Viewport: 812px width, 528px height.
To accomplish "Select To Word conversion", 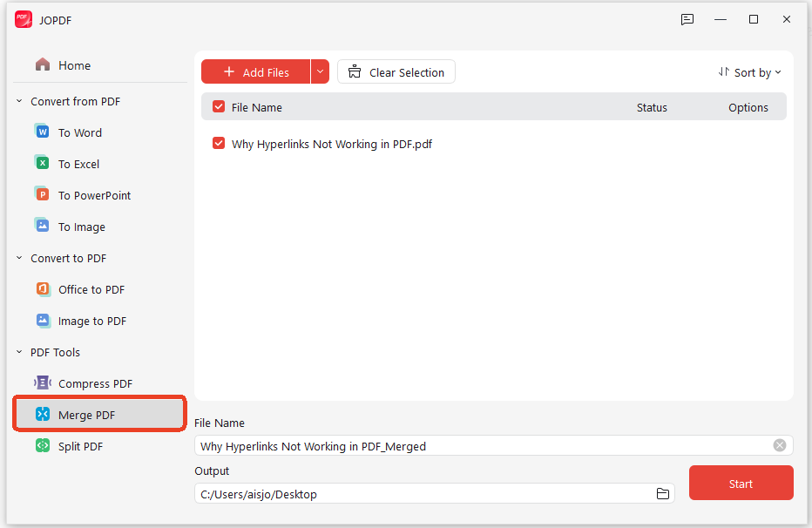I will click(x=100, y=132).
